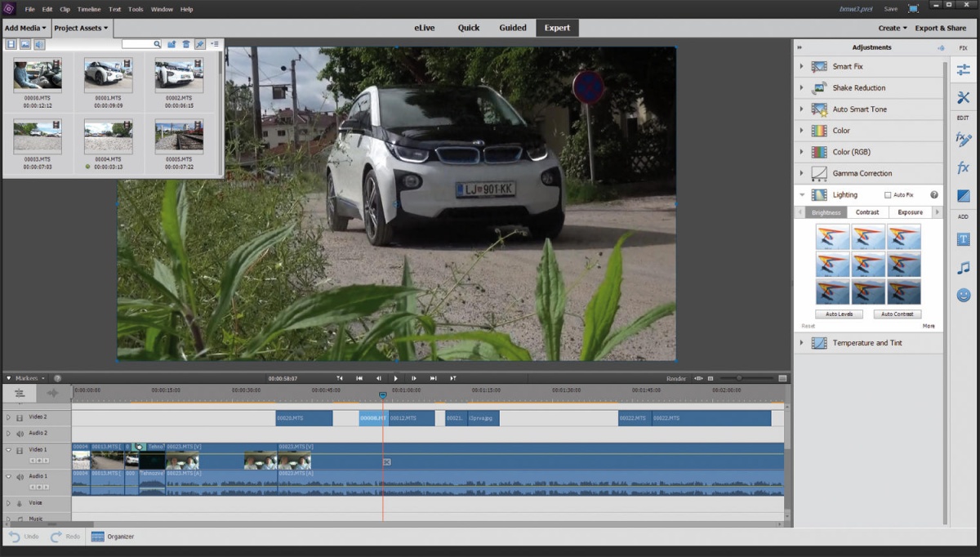Image resolution: width=980 pixels, height=557 pixels.
Task: Click Reset under Lighting presets
Action: (x=808, y=326)
